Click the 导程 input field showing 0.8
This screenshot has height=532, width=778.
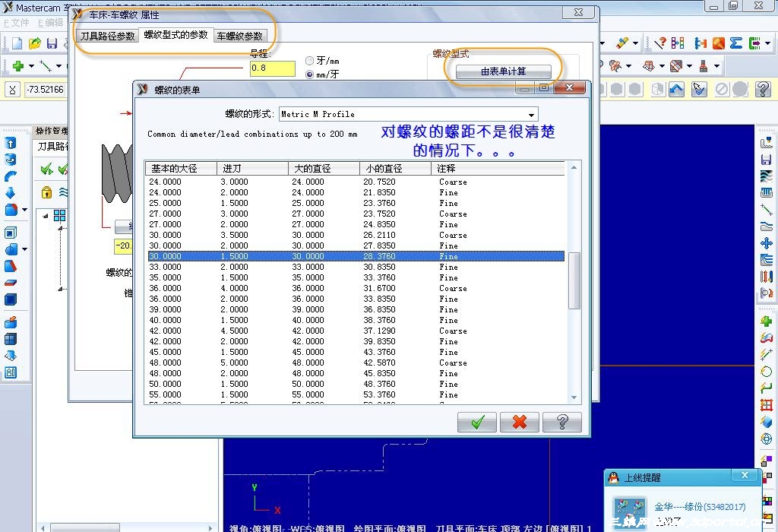click(273, 68)
